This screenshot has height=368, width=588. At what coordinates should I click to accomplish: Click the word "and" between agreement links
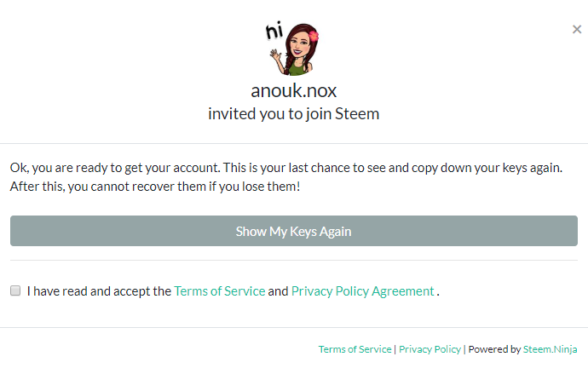coord(278,291)
